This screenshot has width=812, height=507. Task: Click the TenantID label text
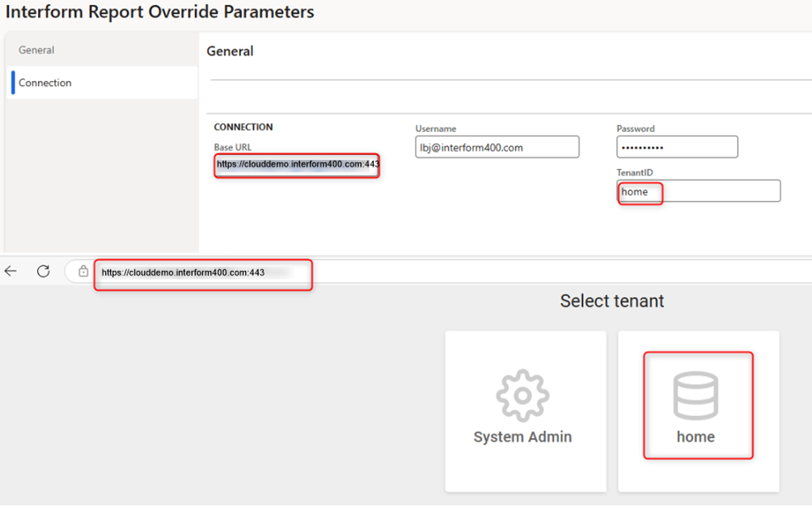(x=634, y=172)
